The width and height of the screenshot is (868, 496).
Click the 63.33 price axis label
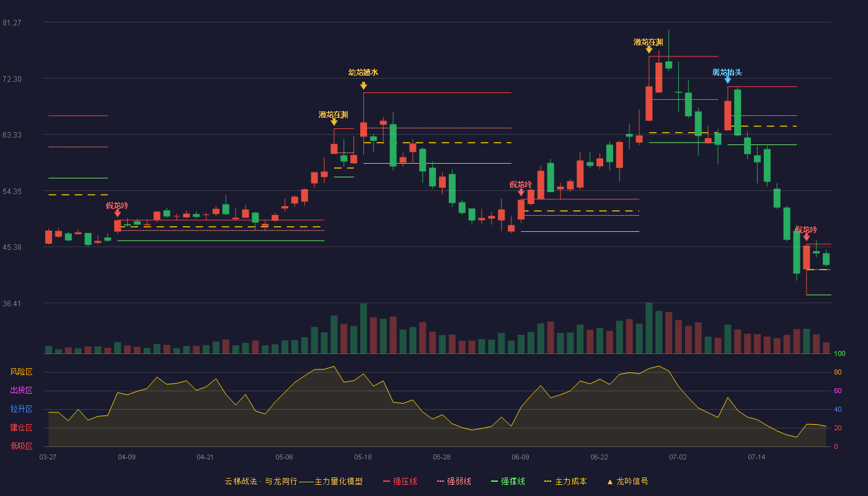click(x=12, y=135)
